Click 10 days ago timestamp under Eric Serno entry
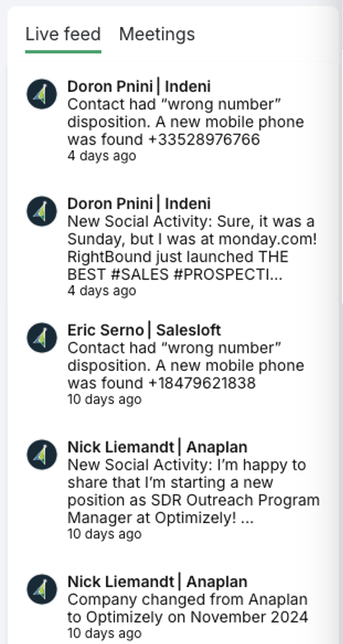Screen dimensions: 343x644 [x=104, y=400]
